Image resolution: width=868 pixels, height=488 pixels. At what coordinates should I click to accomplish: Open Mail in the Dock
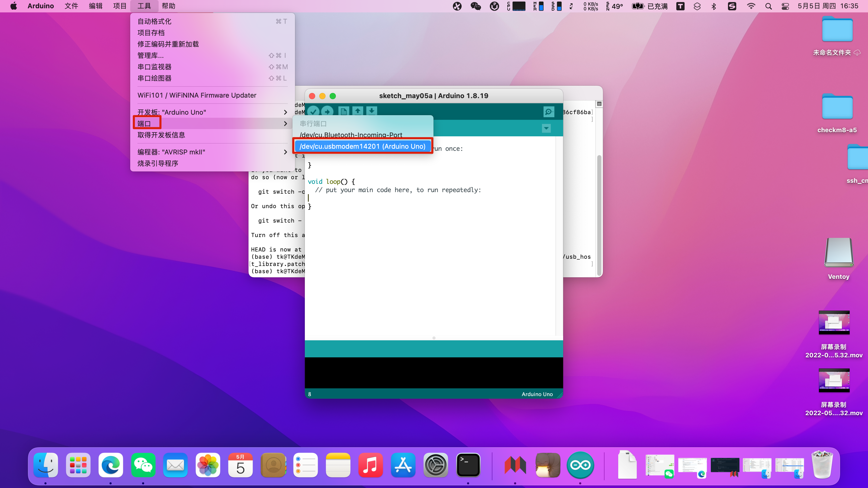point(176,465)
